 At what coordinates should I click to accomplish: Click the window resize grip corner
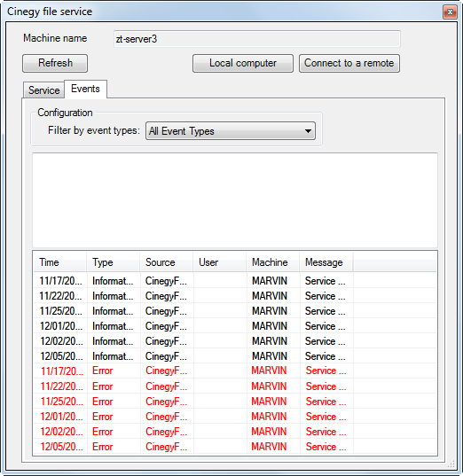pyautogui.click(x=452, y=464)
